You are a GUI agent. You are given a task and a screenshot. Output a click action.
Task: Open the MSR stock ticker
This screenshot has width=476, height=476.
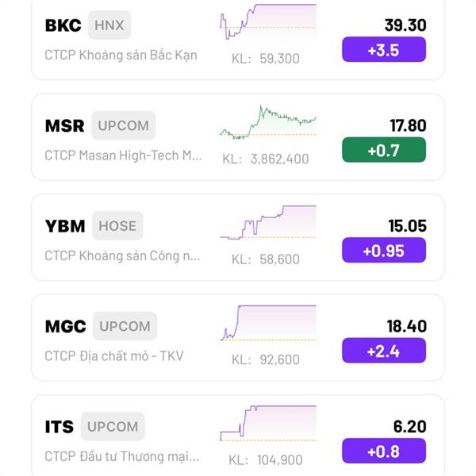[x=65, y=125]
